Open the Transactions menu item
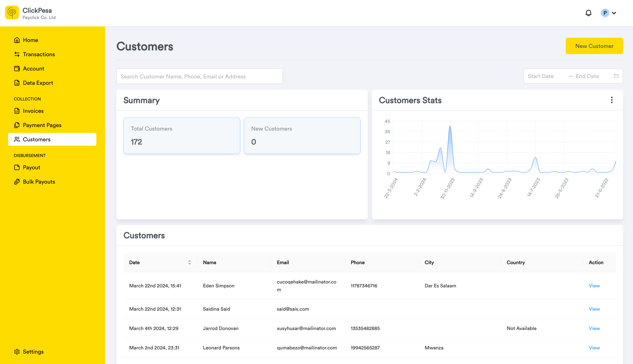Image resolution: width=633 pixels, height=364 pixels. 52,54
